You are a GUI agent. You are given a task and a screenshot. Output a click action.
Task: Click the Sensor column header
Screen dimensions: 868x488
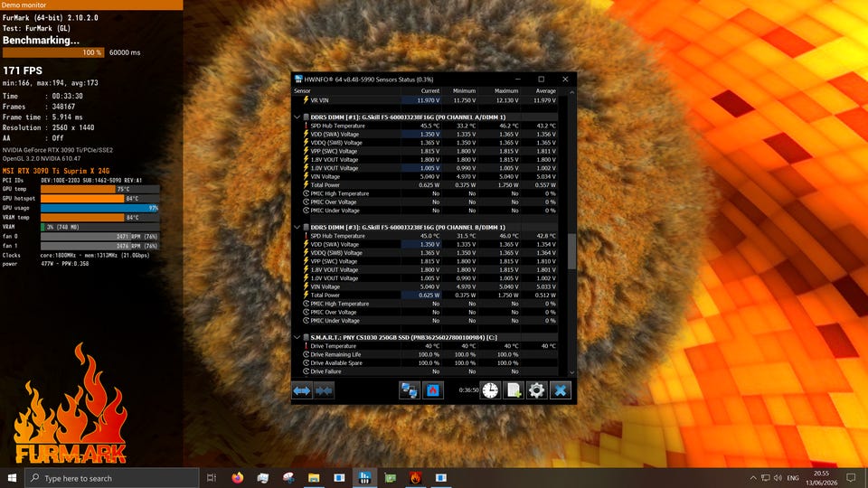pyautogui.click(x=347, y=90)
